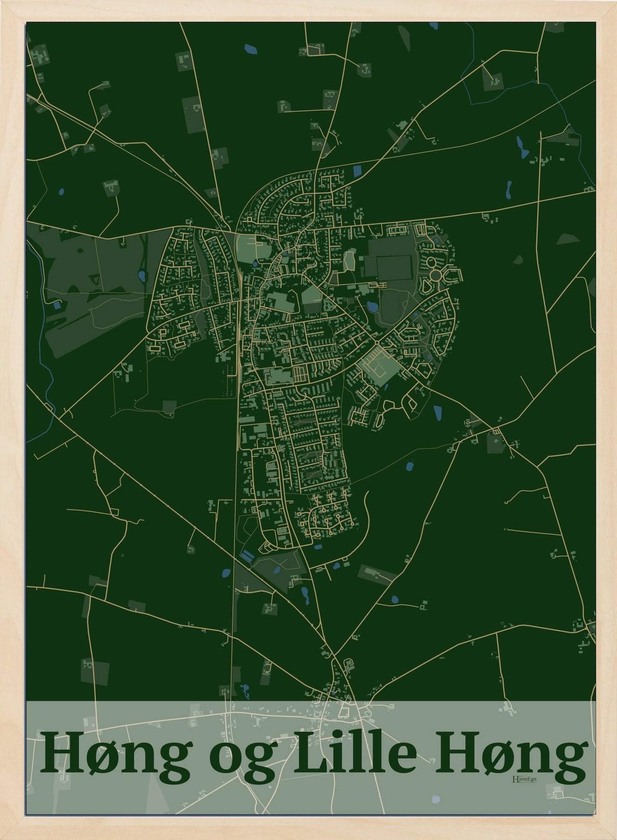Click the pale blue pond in title band
The width and height of the screenshot is (617, 840).
coord(435,800)
